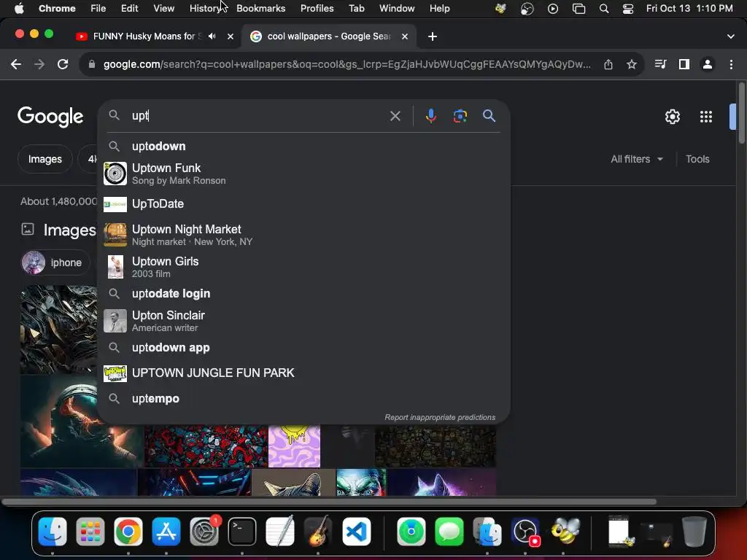Viewport: 747px width, 560px height.
Task: Choose UPTOWN JUNGLE FUN PARK suggestion
Action: (x=303, y=373)
